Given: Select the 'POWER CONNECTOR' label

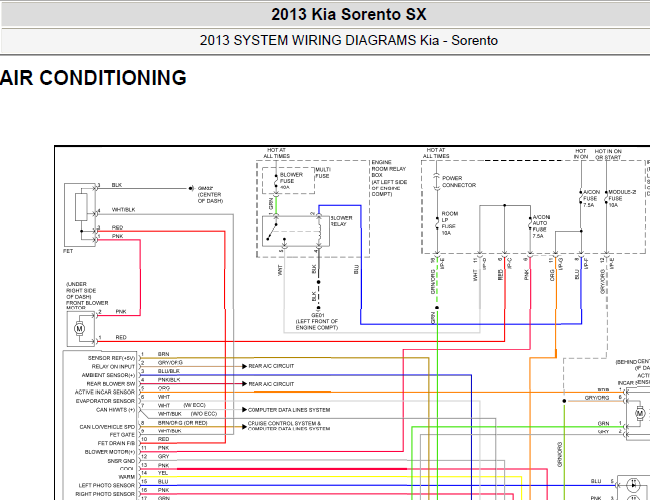Looking at the screenshot, I should coord(459,182).
